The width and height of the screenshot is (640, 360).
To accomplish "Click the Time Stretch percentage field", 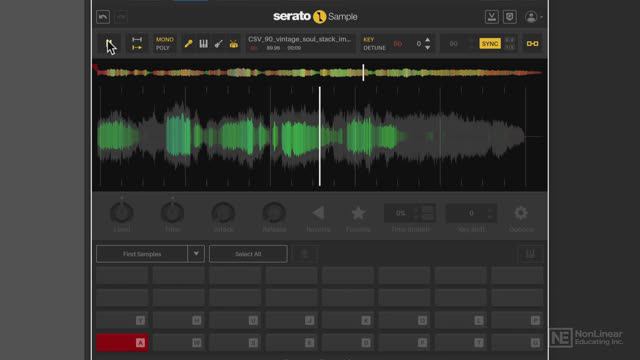I will (x=400, y=213).
